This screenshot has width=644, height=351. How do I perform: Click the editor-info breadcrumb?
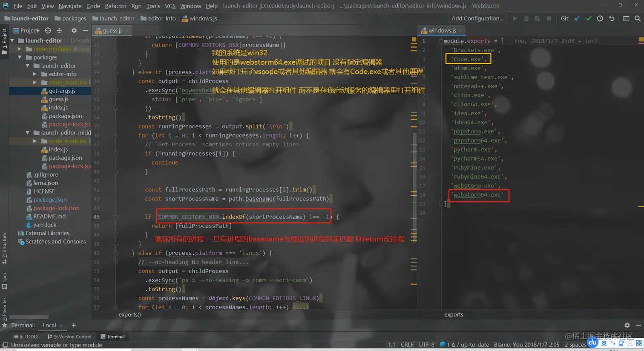[x=158, y=18]
